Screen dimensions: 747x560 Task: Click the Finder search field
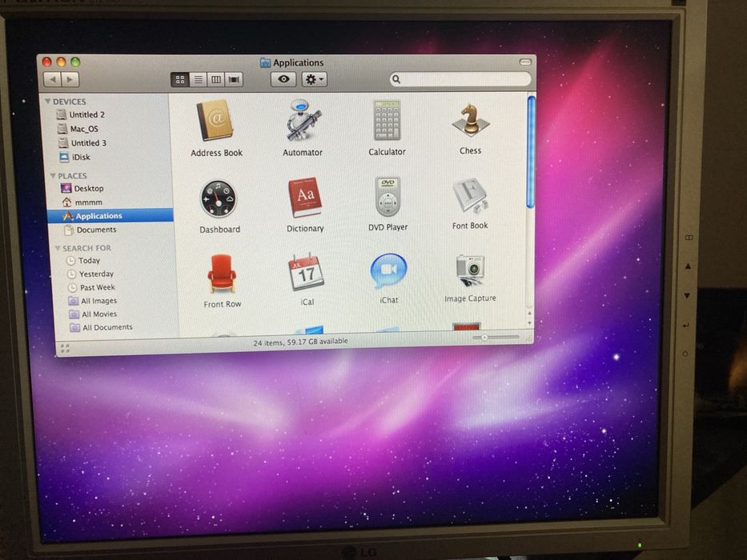pyautogui.click(x=460, y=79)
